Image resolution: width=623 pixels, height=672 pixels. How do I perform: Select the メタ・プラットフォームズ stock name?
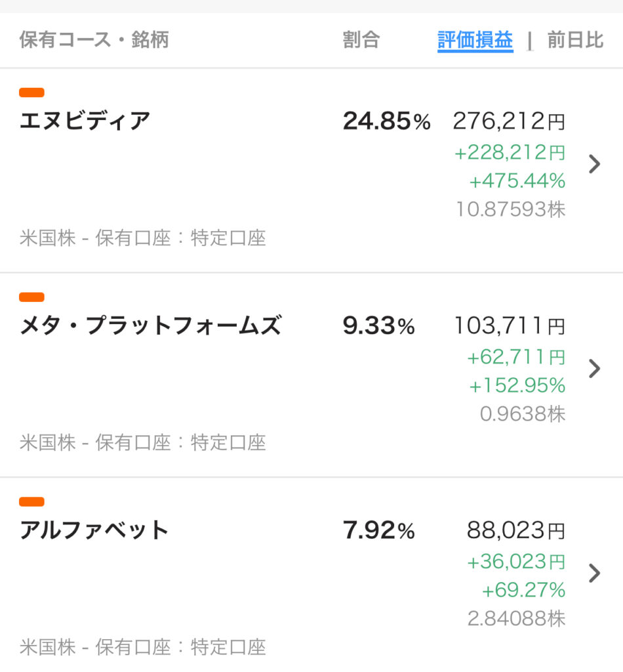click(151, 325)
